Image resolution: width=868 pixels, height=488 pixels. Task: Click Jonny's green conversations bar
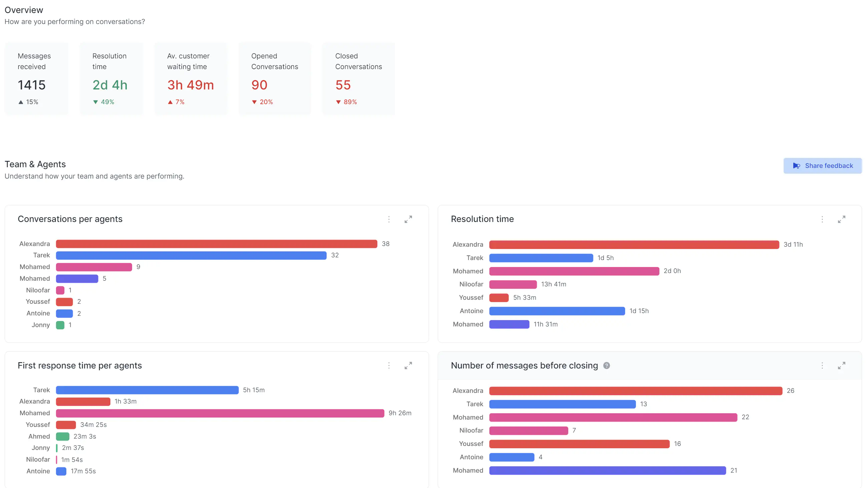click(60, 325)
